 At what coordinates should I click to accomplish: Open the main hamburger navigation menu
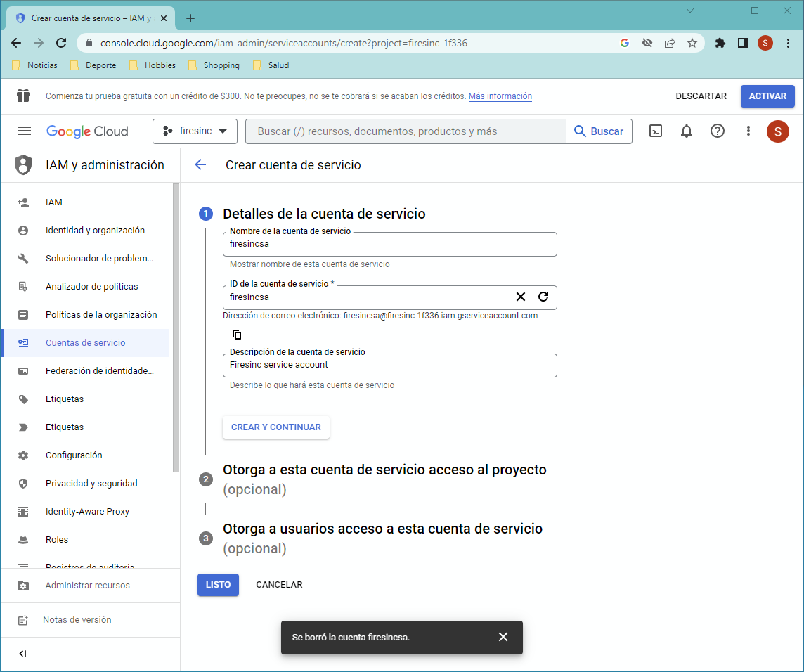[x=24, y=131]
